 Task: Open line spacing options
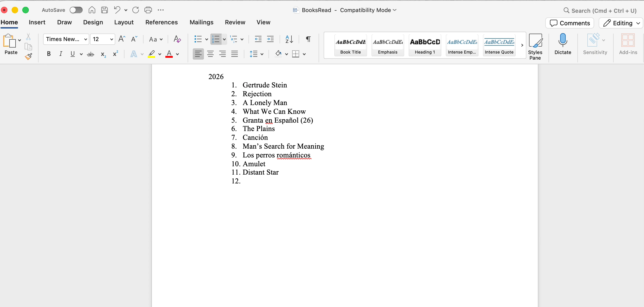(256, 54)
